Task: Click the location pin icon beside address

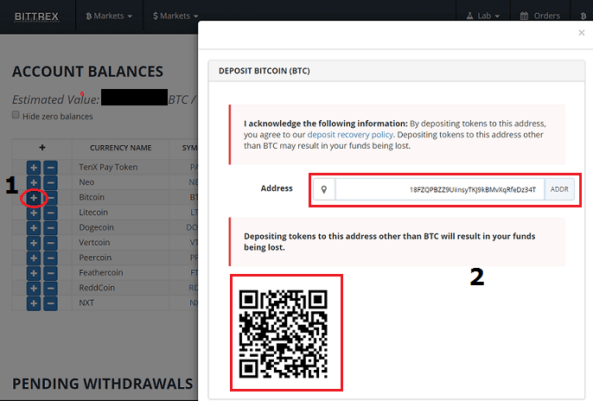Action: coord(324,189)
